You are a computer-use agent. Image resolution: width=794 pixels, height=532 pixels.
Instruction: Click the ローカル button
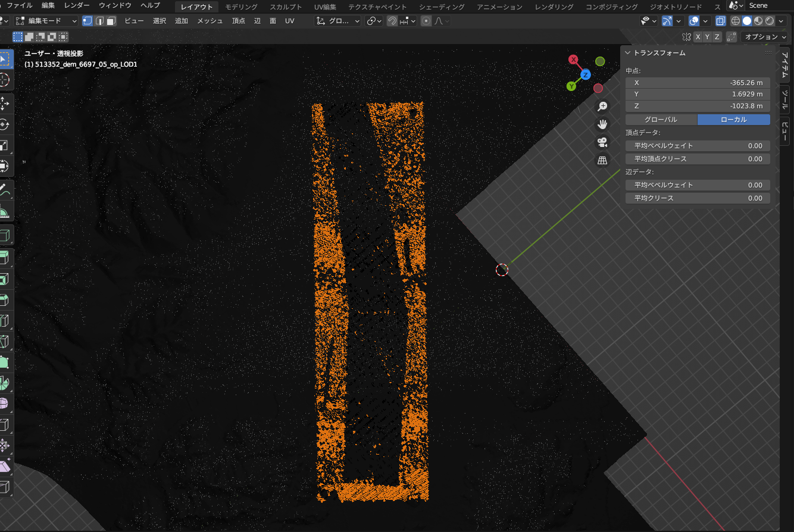point(733,120)
